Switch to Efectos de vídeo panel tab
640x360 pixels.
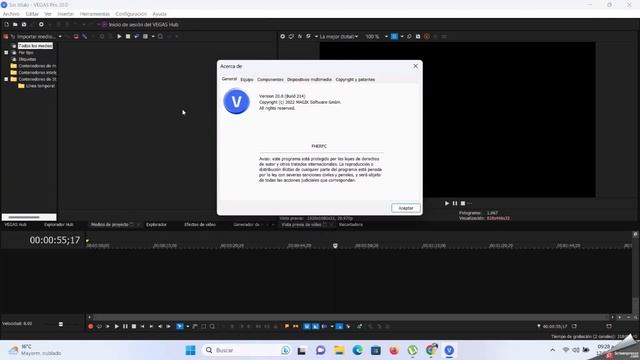click(x=200, y=224)
